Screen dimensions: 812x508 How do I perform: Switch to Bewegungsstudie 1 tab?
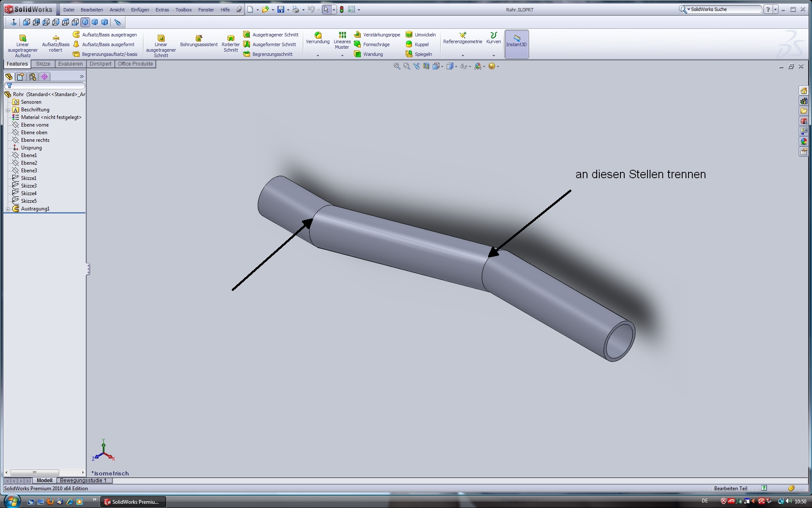tap(83, 480)
